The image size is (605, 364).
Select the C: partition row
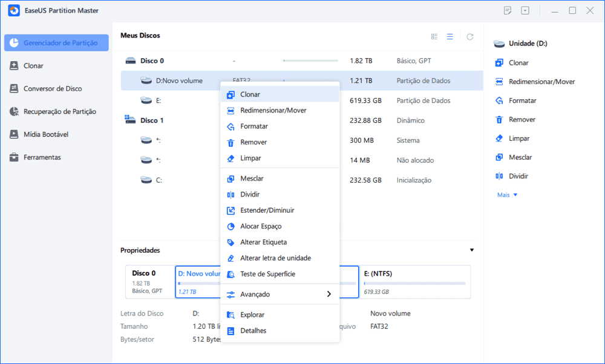(302, 180)
